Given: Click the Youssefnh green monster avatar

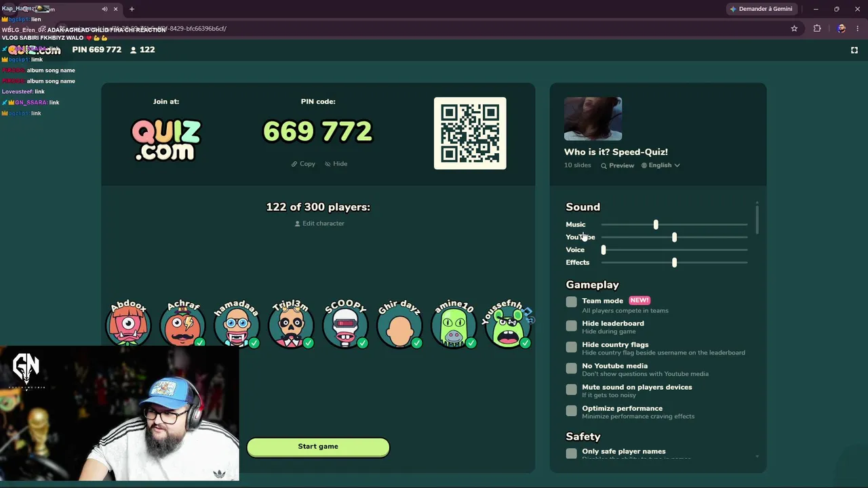Looking at the screenshot, I should click(x=508, y=325).
